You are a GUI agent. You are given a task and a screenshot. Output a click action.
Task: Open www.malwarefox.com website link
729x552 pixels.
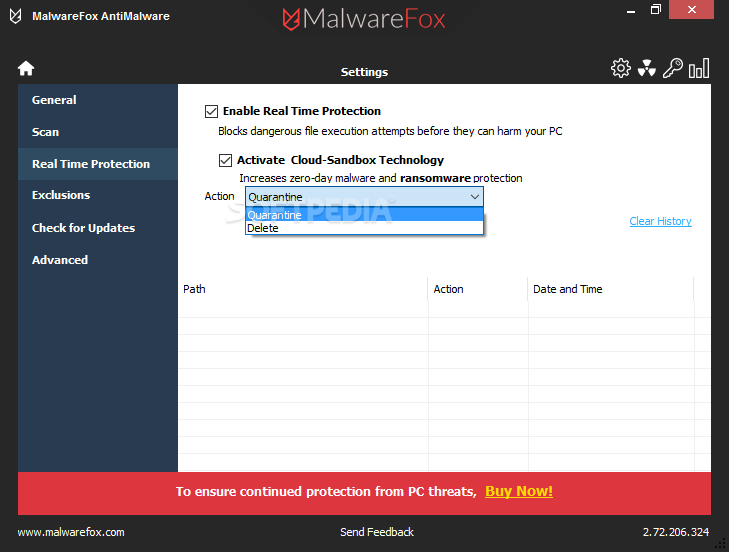pos(71,532)
